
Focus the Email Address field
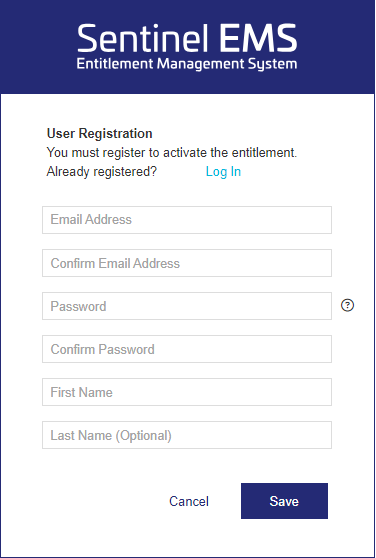[187, 220]
